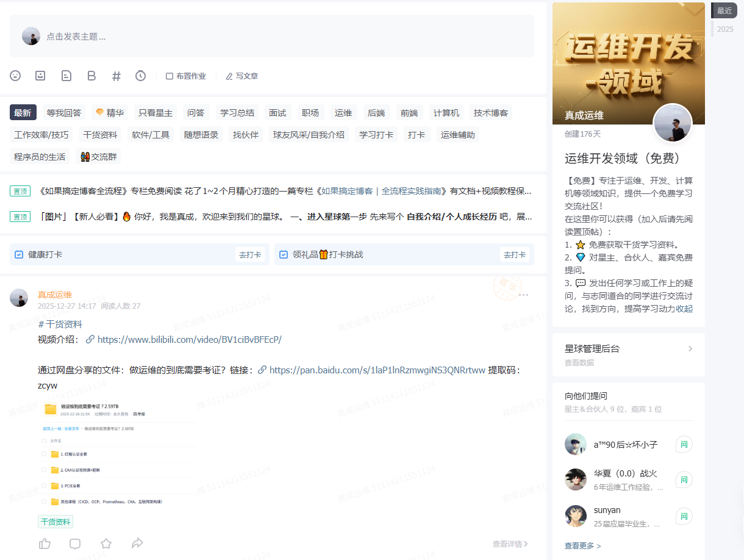Expand 星球管理后台 with the chevron arrow
Image resolution: width=744 pixels, height=560 pixels.
tap(690, 348)
